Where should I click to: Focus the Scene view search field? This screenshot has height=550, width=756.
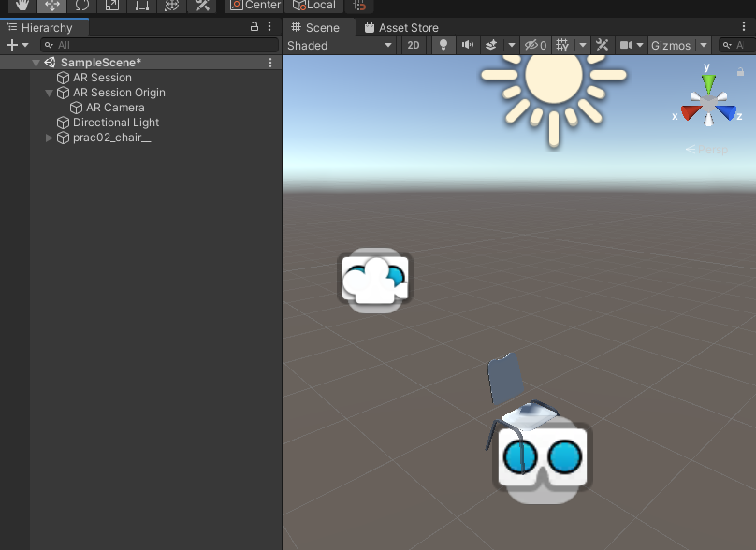tap(737, 45)
